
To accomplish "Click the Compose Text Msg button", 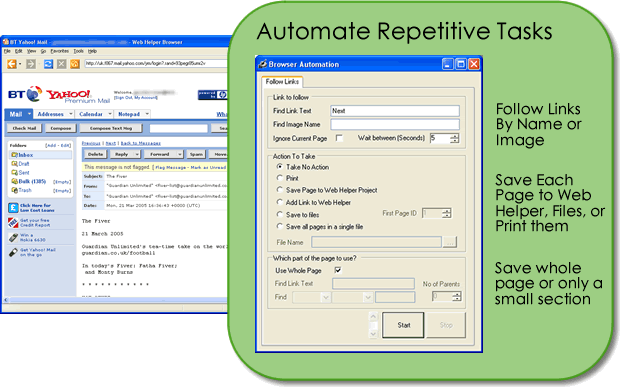I will pyautogui.click(x=111, y=128).
